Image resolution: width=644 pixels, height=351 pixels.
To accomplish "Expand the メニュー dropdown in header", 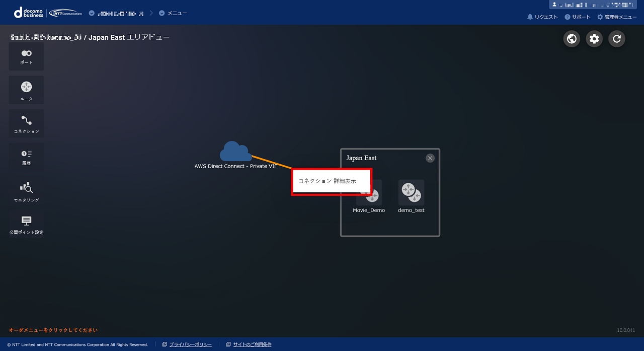I will tap(173, 13).
